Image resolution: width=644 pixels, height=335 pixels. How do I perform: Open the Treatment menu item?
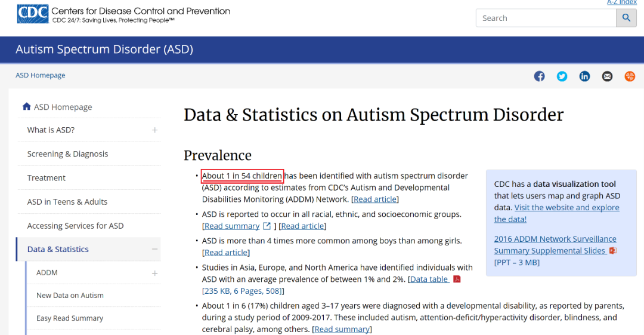click(46, 178)
